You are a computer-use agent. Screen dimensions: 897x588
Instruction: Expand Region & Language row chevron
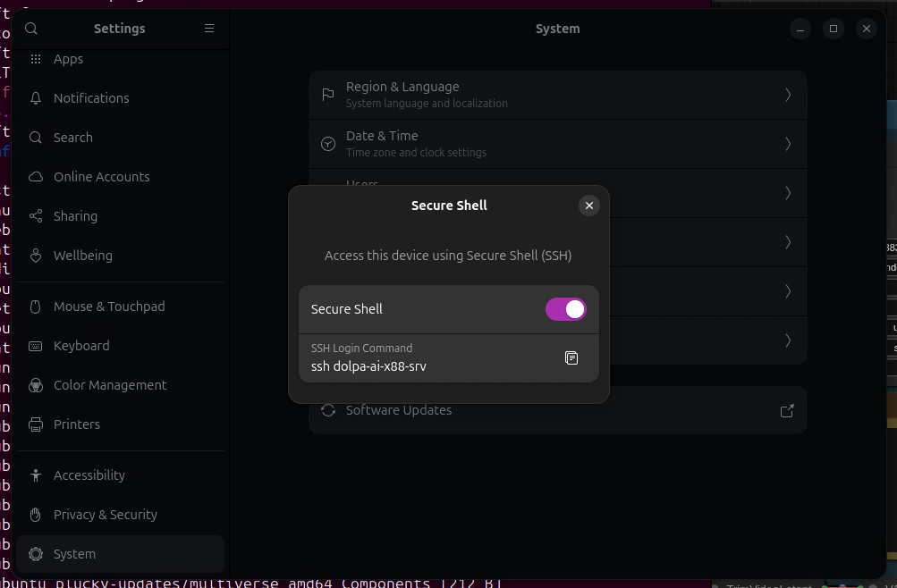click(788, 95)
